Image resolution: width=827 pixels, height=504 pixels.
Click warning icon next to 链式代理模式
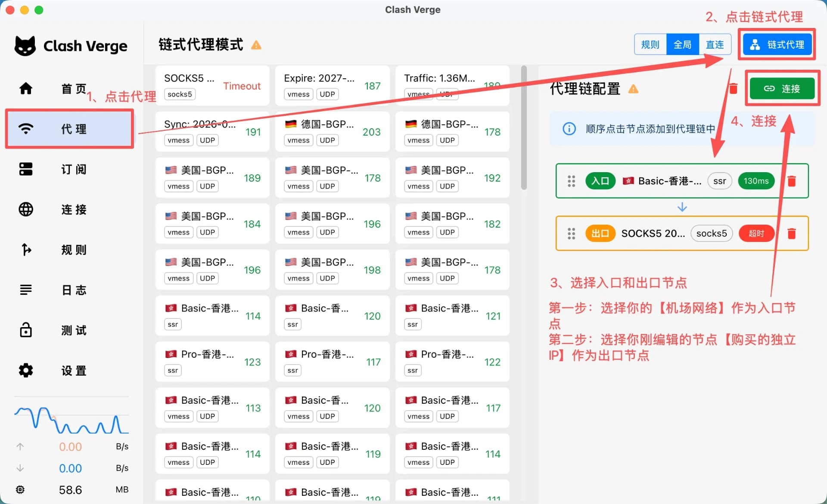(256, 45)
